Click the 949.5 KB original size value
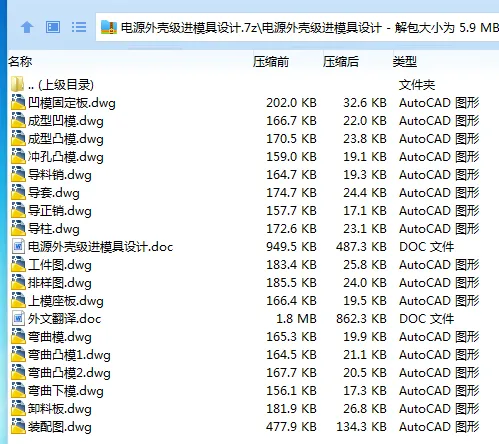This screenshot has width=499, height=444. click(x=291, y=247)
